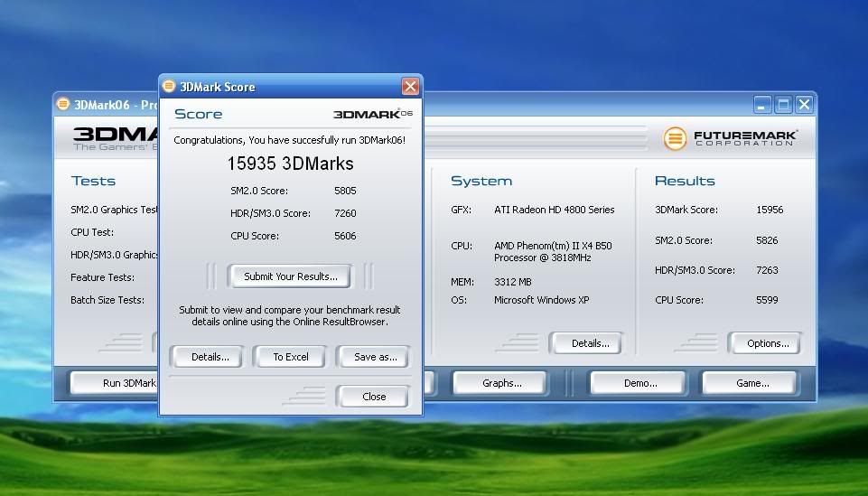Image resolution: width=868 pixels, height=496 pixels.
Task: Click the CPU Test: label
Action: (x=92, y=232)
